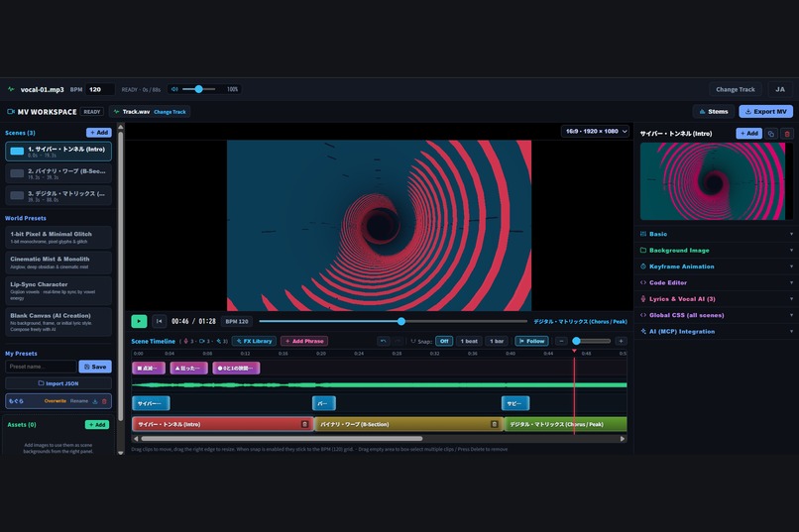Click the Add Phrase button
Screen dimensions: 799x532
[x=304, y=341]
